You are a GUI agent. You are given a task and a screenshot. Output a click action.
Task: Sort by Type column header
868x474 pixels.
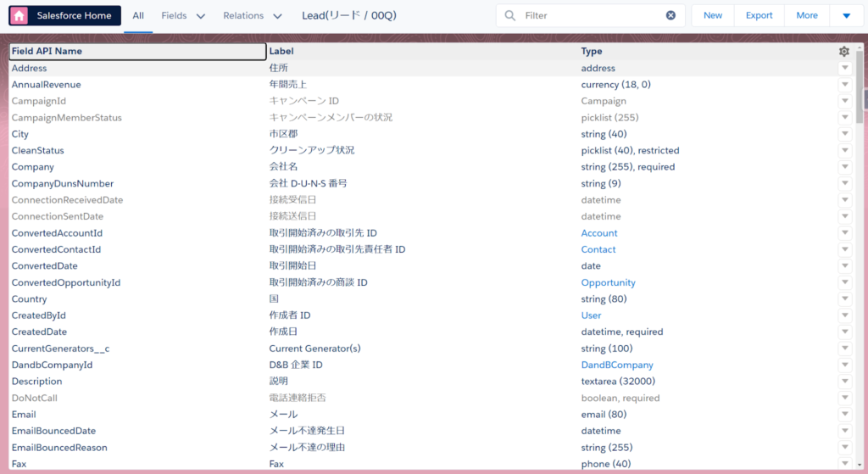click(707, 51)
